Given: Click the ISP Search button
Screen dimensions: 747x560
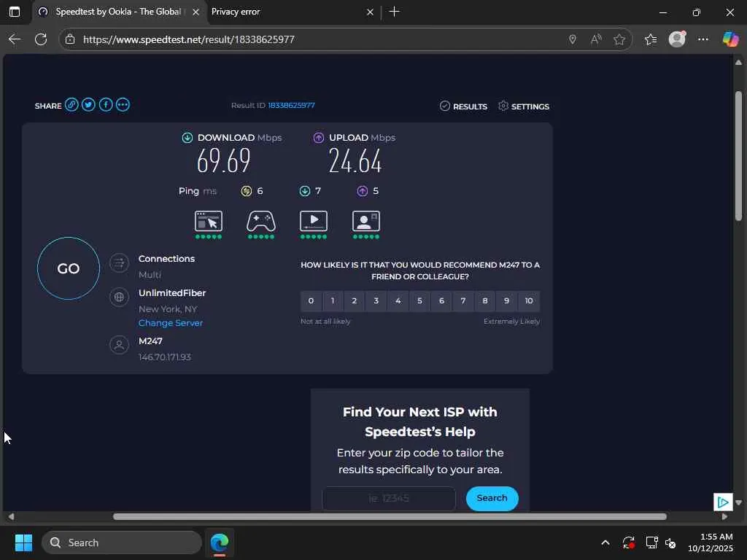Looking at the screenshot, I should pos(492,498).
